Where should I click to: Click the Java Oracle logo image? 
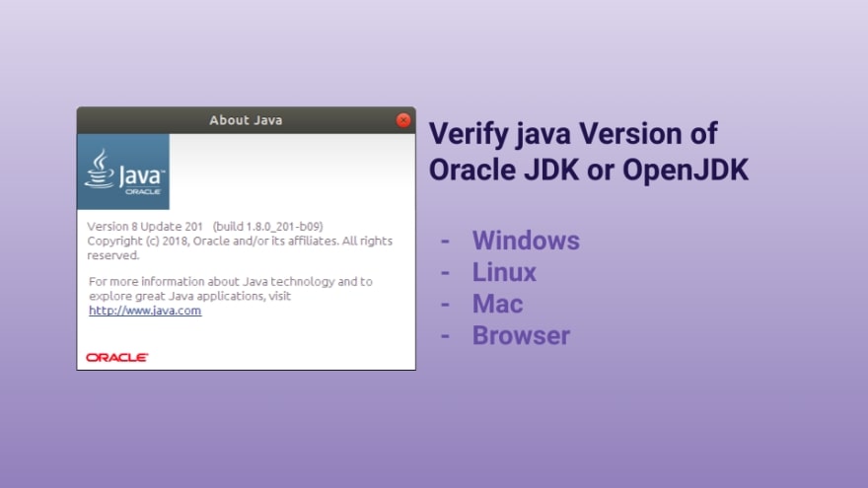point(123,172)
